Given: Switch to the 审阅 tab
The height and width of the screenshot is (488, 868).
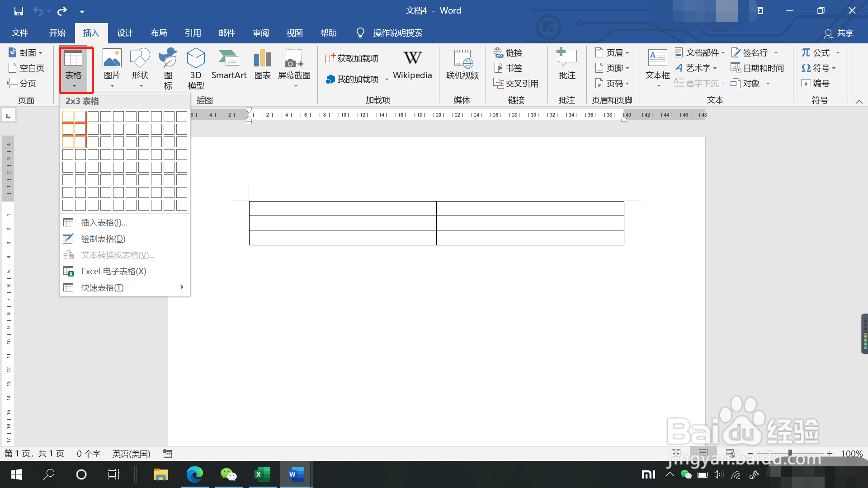Looking at the screenshot, I should pyautogui.click(x=261, y=33).
